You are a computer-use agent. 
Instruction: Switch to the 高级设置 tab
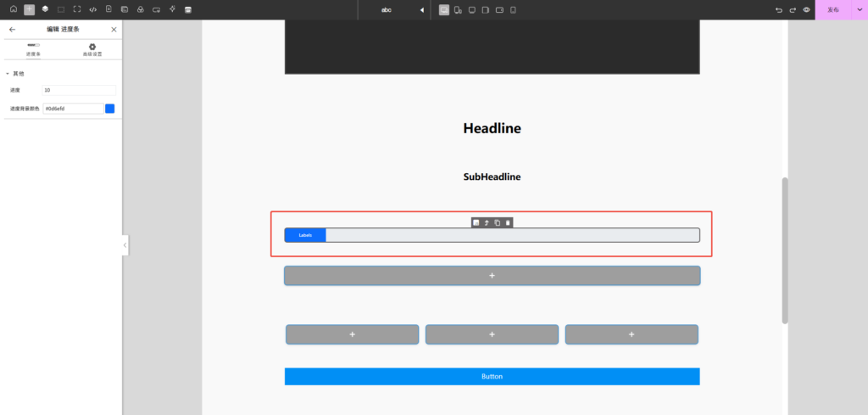92,49
